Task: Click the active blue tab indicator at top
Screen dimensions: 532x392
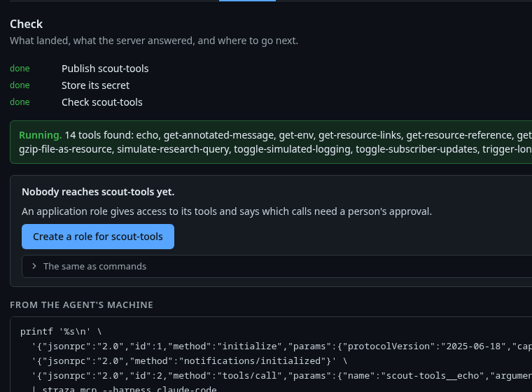Action: click(x=247, y=1)
